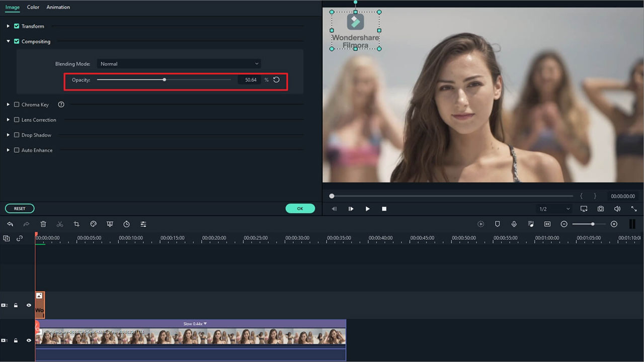Enable the Drop Shadow checkbox
This screenshot has height=362, width=644.
pos(17,135)
